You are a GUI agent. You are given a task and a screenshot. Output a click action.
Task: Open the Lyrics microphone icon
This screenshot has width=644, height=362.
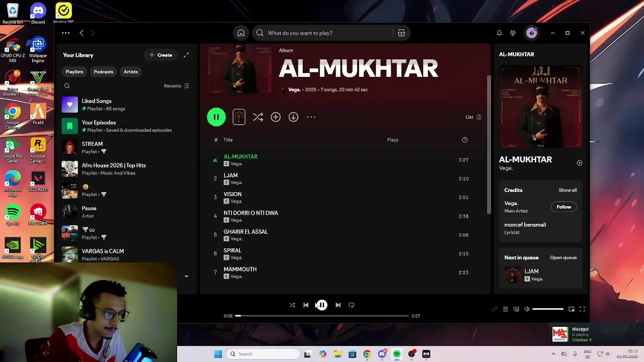coord(495,309)
